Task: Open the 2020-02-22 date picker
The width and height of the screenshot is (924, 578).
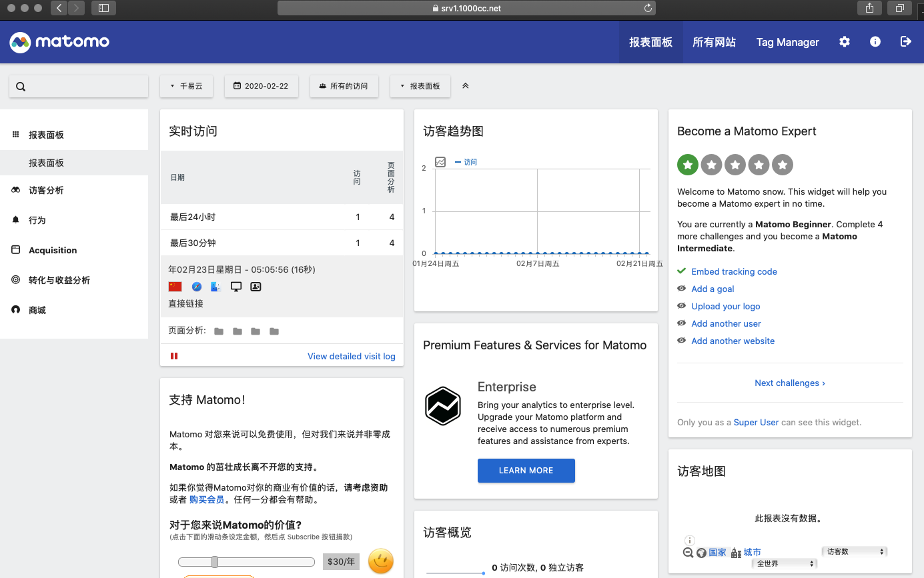Action: pos(261,86)
